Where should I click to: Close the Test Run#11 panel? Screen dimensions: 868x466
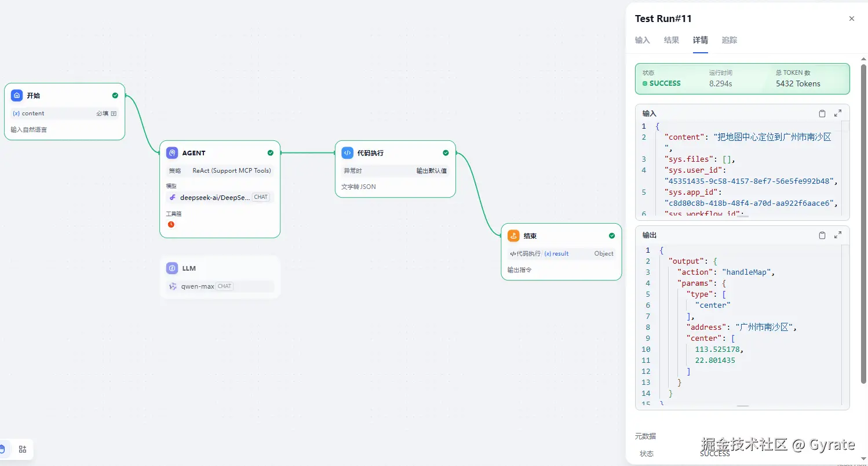coord(851,19)
